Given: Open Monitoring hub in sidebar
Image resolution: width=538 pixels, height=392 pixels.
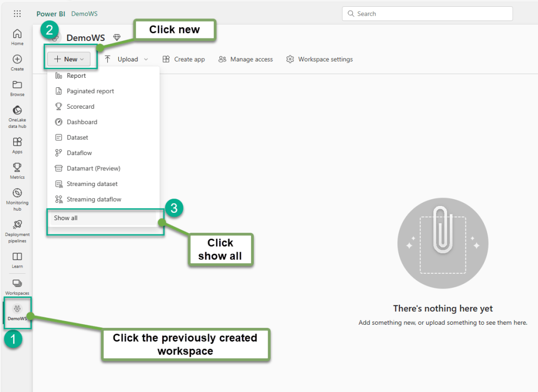Looking at the screenshot, I should [17, 199].
